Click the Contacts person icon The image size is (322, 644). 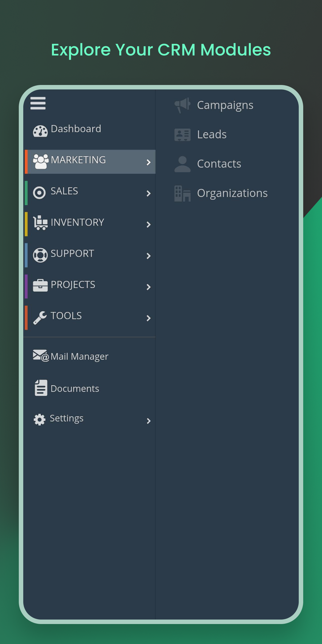182,164
